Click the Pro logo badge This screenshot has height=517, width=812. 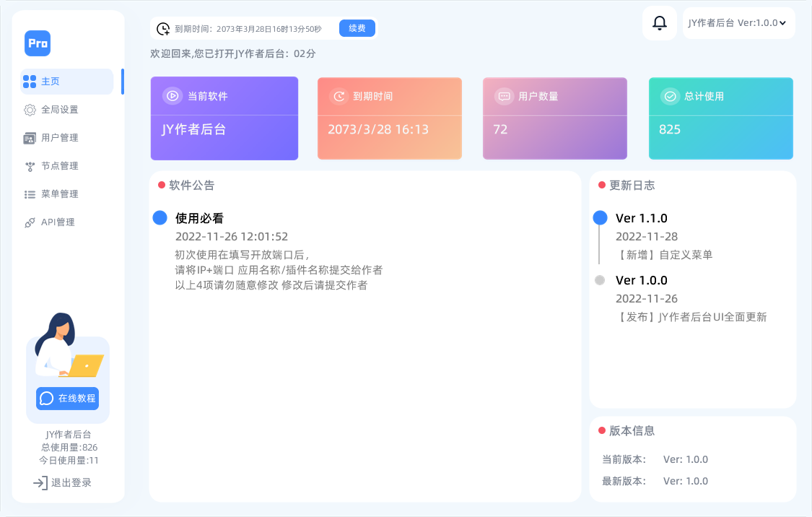pyautogui.click(x=38, y=43)
